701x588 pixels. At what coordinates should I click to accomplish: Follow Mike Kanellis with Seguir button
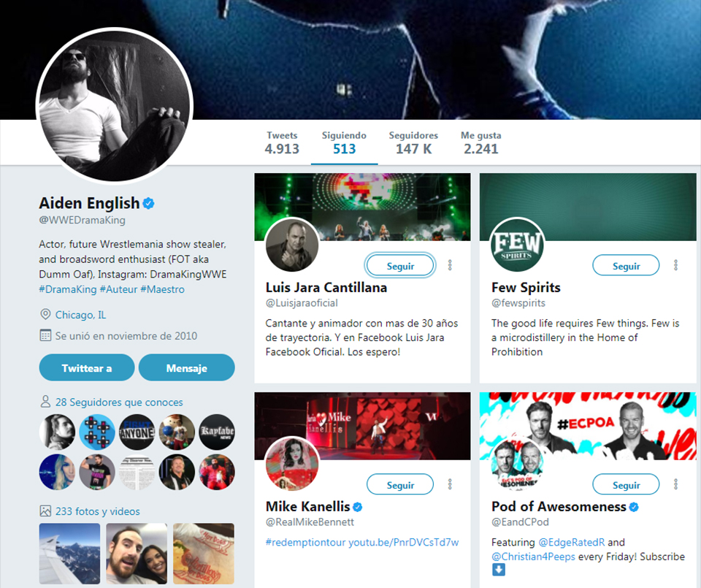(400, 485)
